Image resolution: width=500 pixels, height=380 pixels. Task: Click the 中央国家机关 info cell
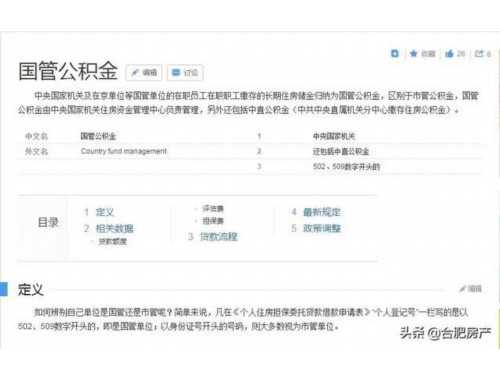pos(334,136)
